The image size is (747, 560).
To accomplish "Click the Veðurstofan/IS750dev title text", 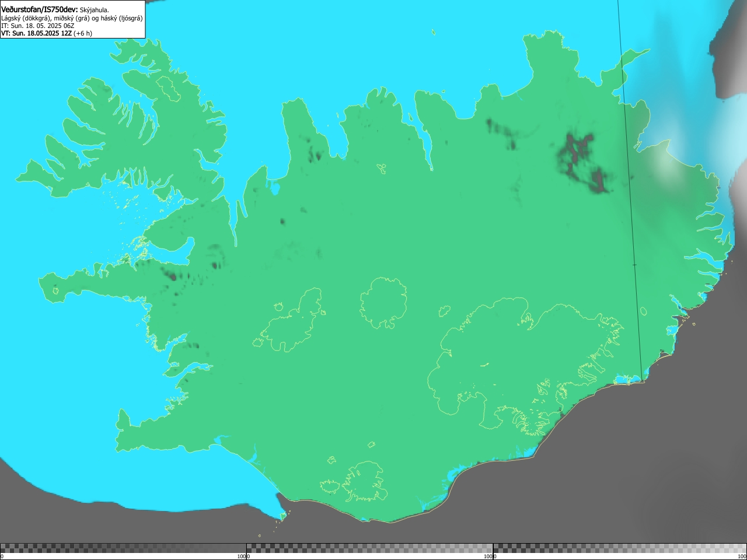I will (x=40, y=9).
